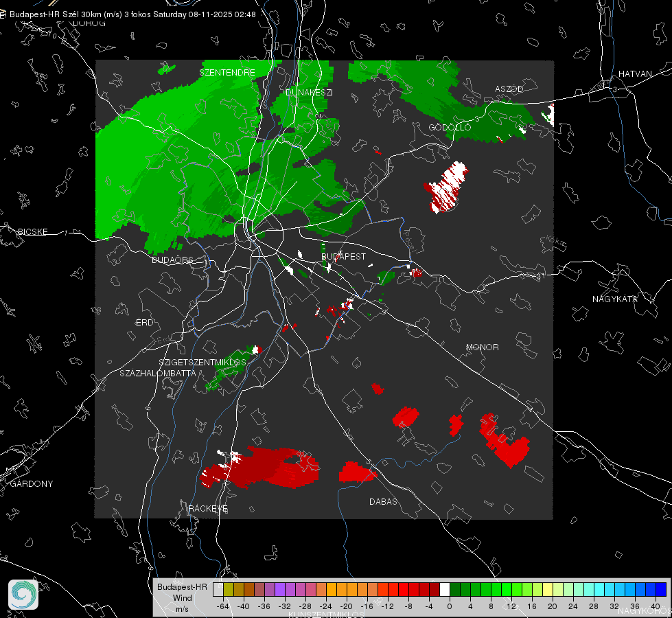Click the MONOR town label

pos(483,347)
